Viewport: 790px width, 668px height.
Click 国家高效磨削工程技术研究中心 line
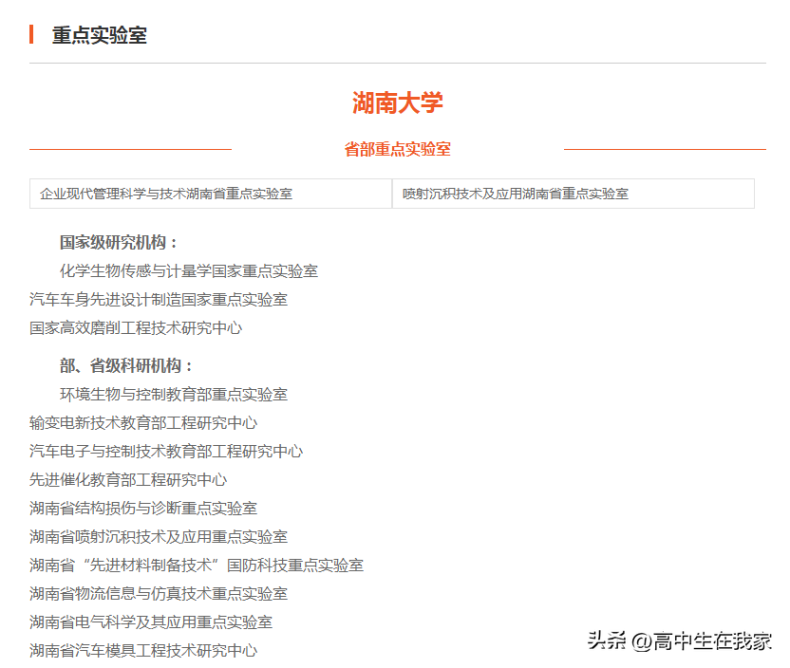point(136,328)
